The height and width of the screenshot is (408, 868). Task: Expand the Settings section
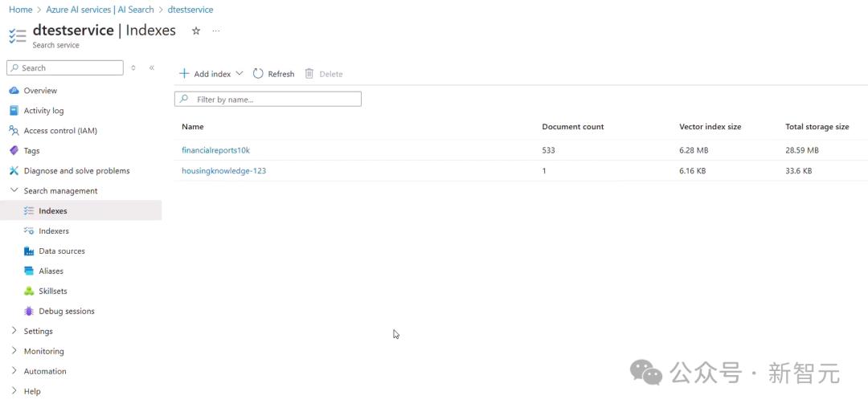tap(14, 331)
